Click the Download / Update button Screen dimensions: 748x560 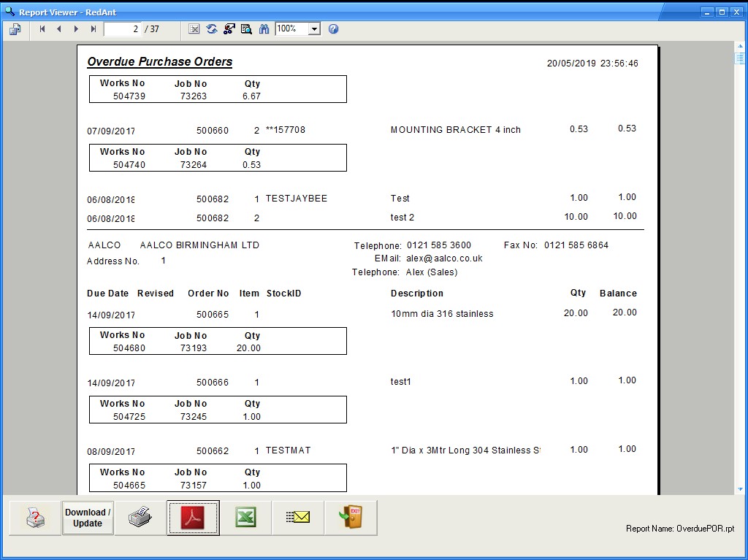(88, 518)
